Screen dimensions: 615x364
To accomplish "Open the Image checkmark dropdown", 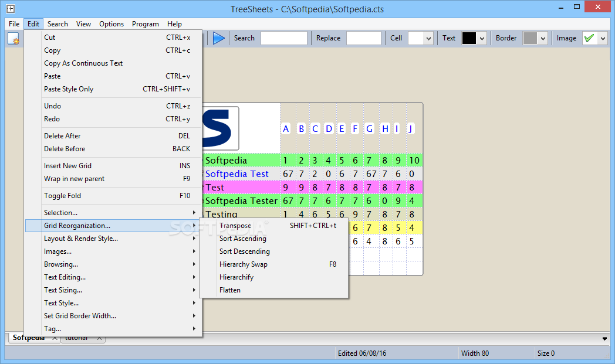I will (594, 38).
